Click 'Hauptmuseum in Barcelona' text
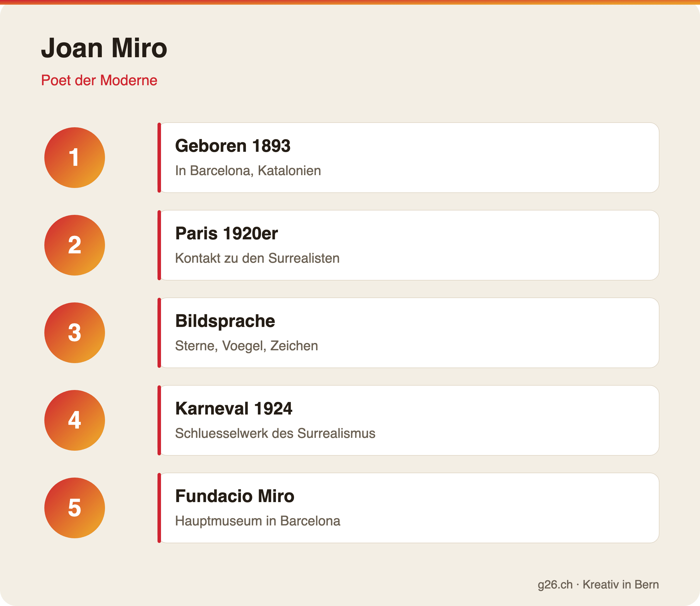 point(258,521)
